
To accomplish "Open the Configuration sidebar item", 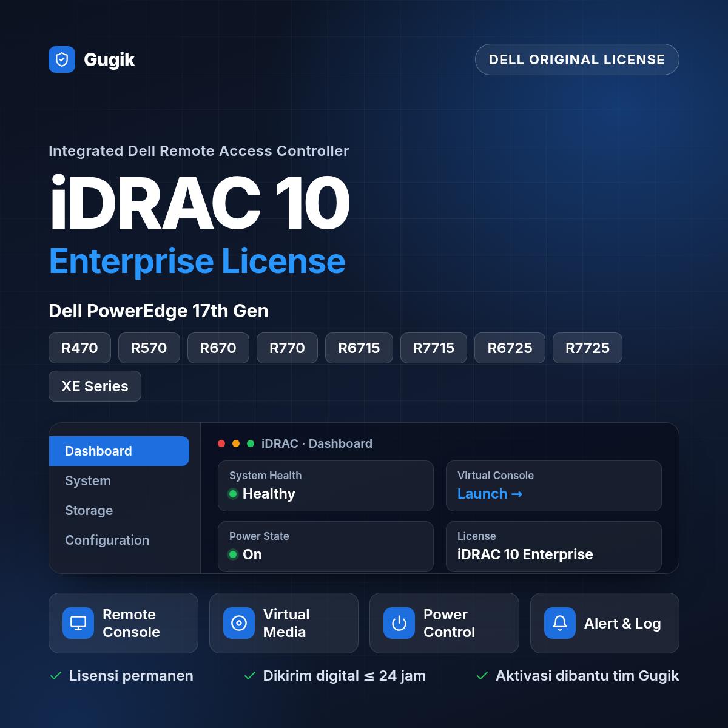I will pos(119,540).
